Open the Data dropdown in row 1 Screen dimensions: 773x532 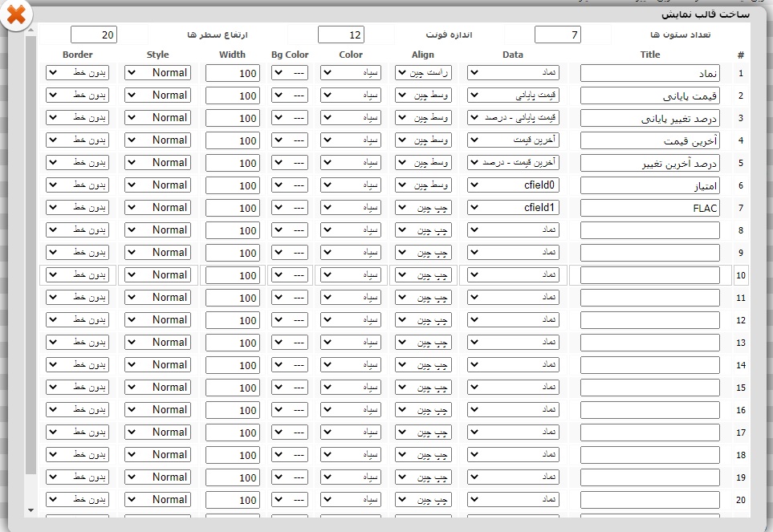coord(513,72)
